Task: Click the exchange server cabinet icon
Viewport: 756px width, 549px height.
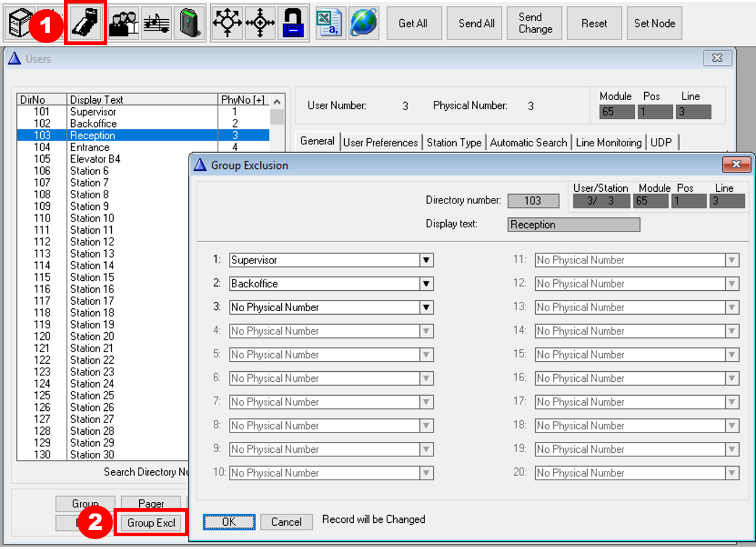Action: point(20,23)
